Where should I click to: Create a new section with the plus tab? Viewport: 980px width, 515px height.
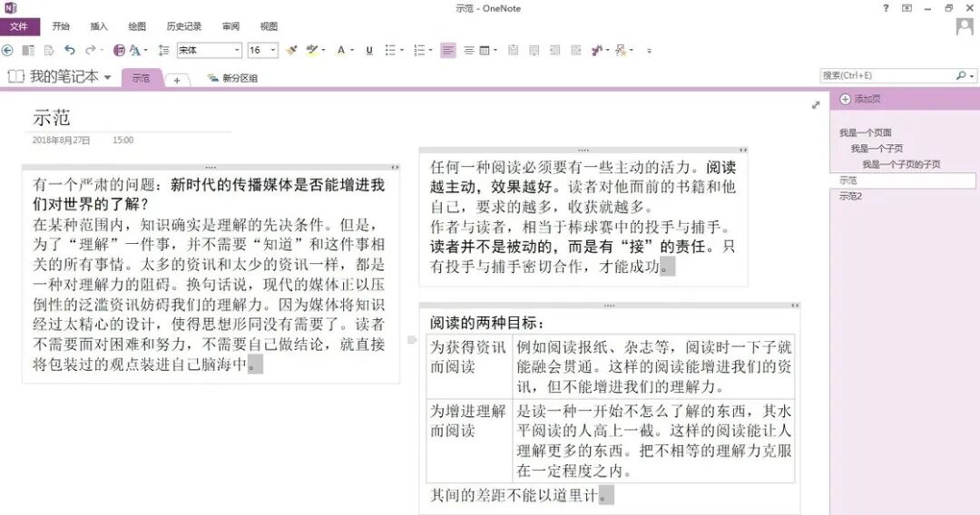(177, 80)
